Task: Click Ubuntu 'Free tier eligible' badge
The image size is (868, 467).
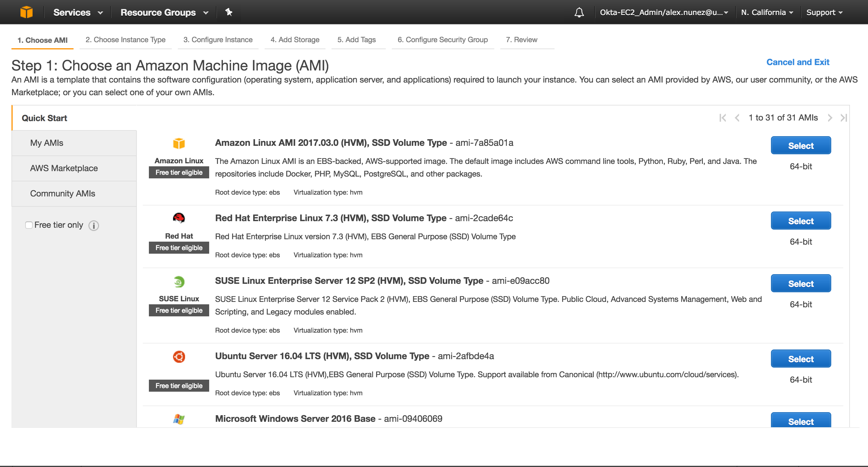Action: (179, 386)
